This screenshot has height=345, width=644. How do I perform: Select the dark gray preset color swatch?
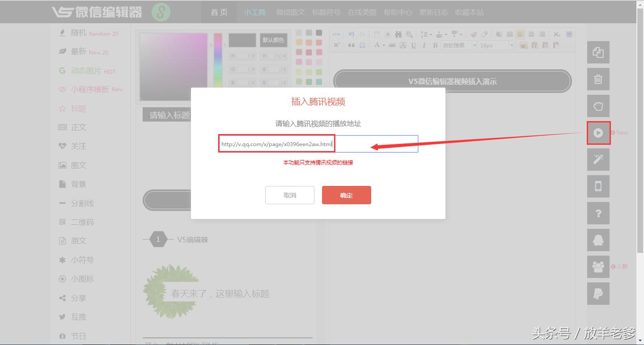coord(319,33)
